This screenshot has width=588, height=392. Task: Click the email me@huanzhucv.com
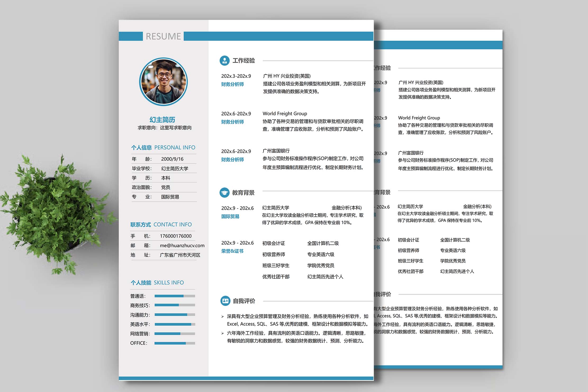coord(182,245)
